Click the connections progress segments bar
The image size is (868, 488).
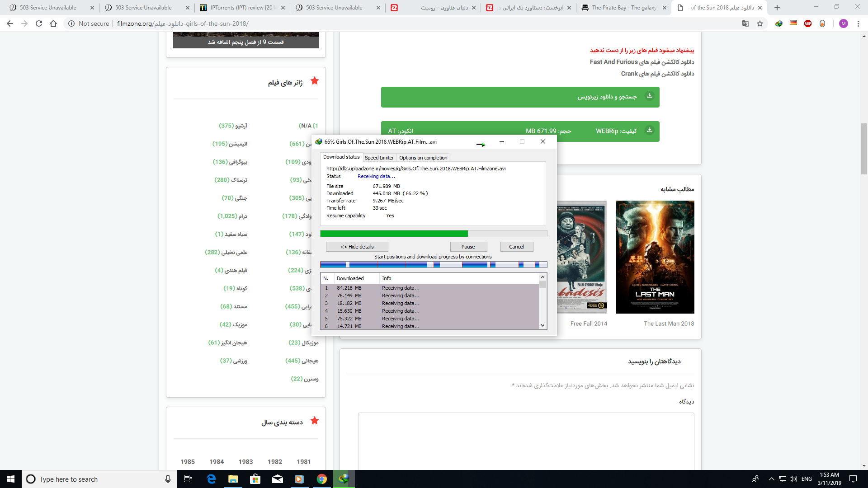[434, 265]
